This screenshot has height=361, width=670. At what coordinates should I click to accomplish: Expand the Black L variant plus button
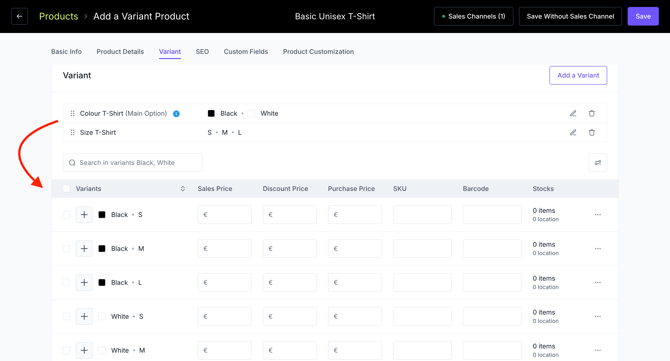pyautogui.click(x=84, y=282)
